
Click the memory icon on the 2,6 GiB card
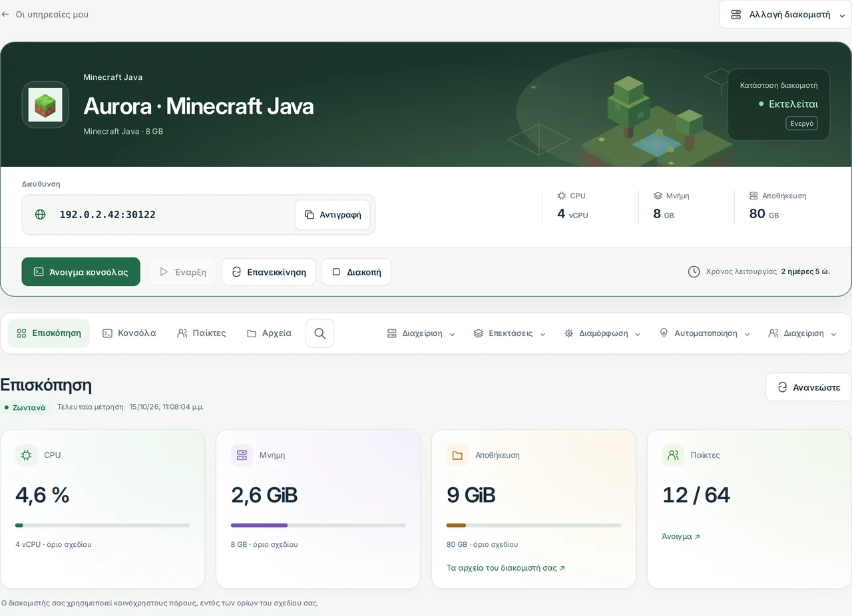tap(242, 455)
